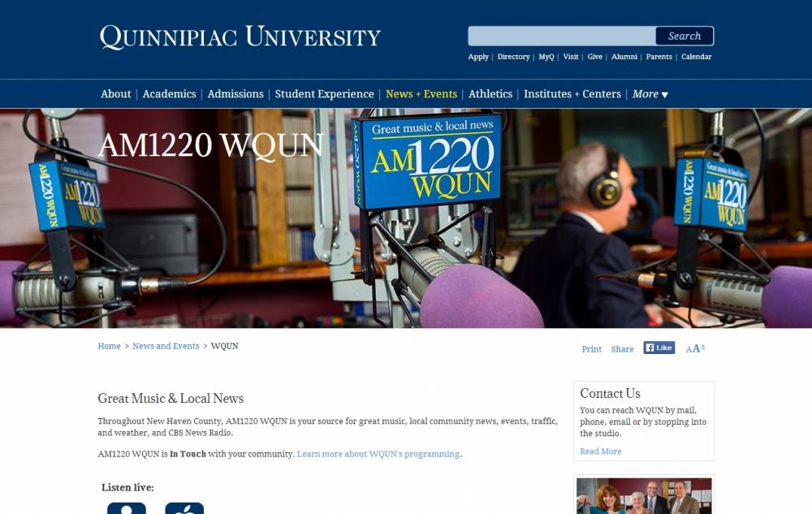Open the Directory link
The image size is (812, 514).
513,57
